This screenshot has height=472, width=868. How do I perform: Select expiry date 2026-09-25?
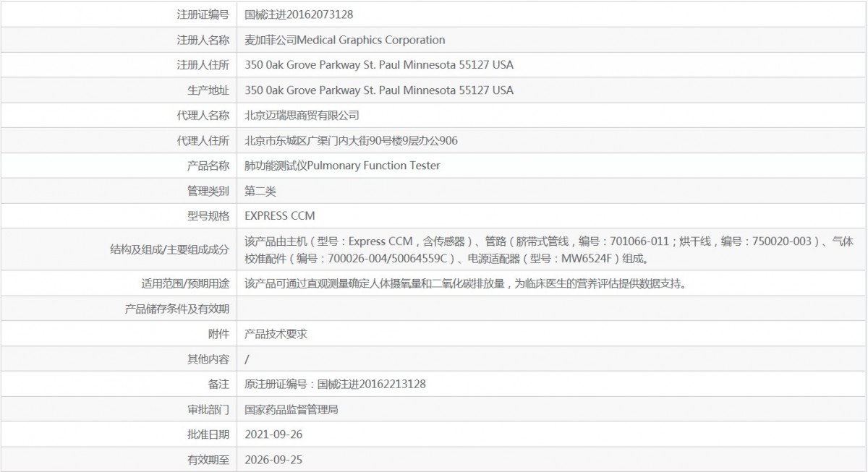click(273, 459)
